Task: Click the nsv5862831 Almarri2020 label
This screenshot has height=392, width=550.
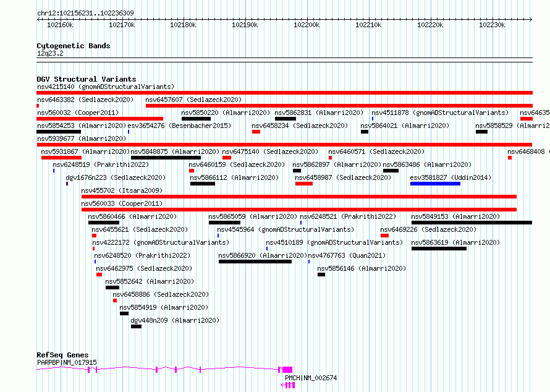Action: [319, 113]
